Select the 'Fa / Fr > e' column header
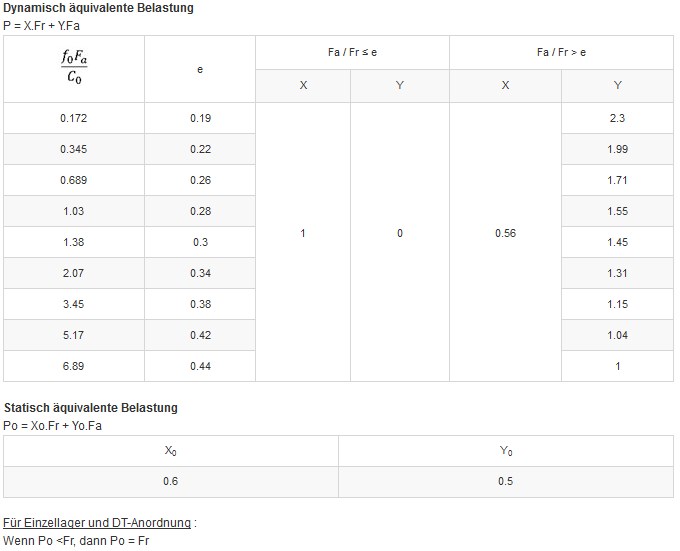This screenshot has width=680, height=551. tap(561, 52)
